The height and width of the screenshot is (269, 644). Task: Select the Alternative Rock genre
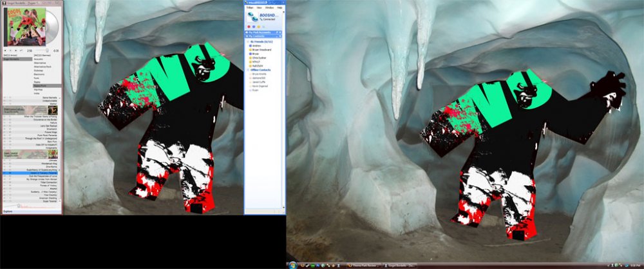46,67
